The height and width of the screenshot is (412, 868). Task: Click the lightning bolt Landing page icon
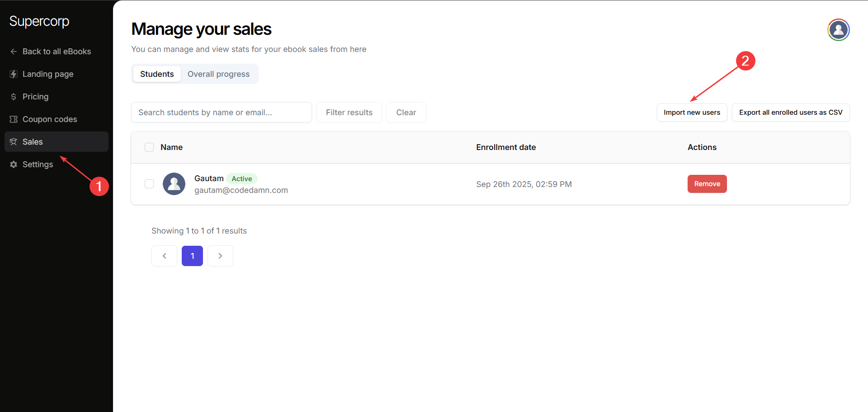(x=14, y=74)
